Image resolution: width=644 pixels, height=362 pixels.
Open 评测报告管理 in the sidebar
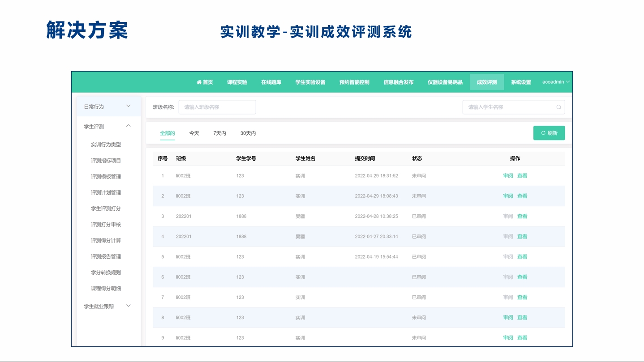106,257
